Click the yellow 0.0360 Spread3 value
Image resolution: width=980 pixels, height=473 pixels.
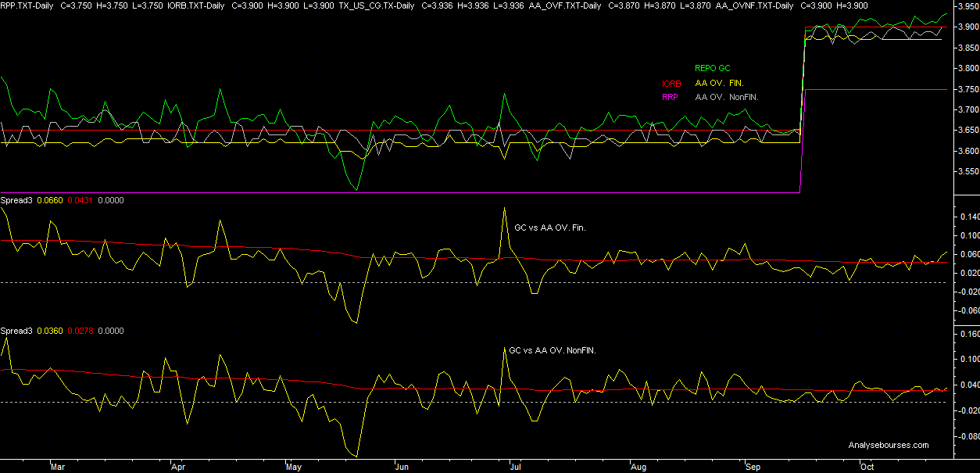pos(50,331)
